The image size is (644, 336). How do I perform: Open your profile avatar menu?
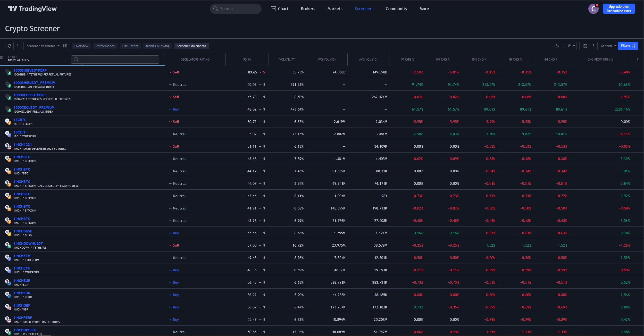point(593,9)
